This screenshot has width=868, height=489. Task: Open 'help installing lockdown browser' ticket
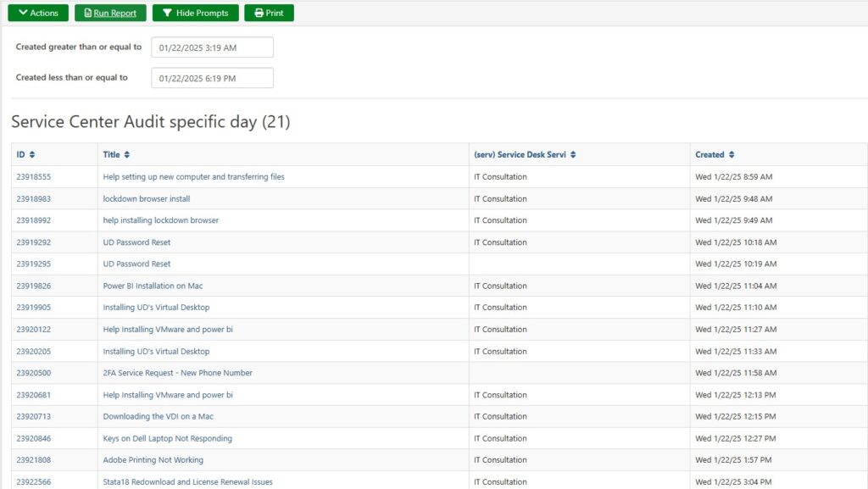pos(160,220)
